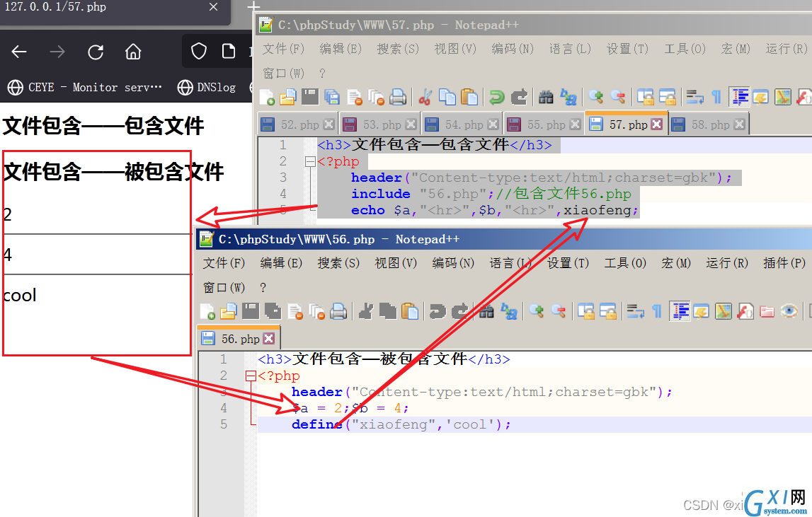Go back in the browser
The image size is (812, 517).
click(19, 52)
